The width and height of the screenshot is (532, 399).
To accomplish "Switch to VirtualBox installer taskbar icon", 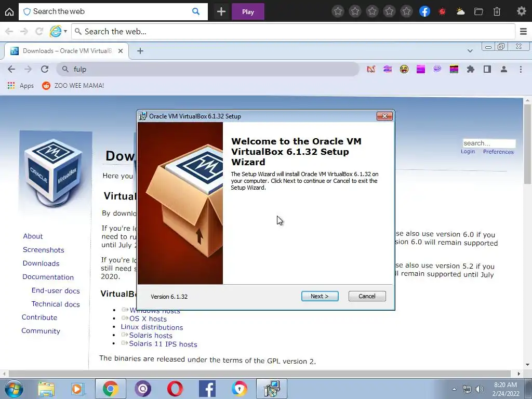I will (x=271, y=389).
